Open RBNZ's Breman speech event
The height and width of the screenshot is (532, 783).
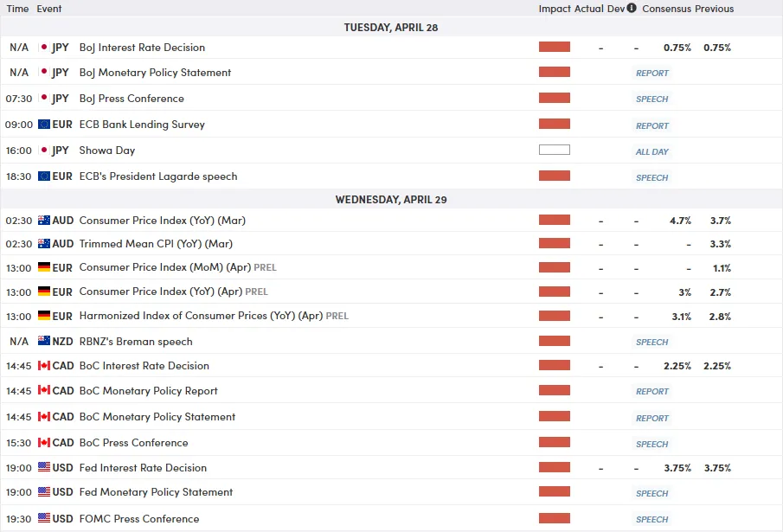tap(136, 342)
